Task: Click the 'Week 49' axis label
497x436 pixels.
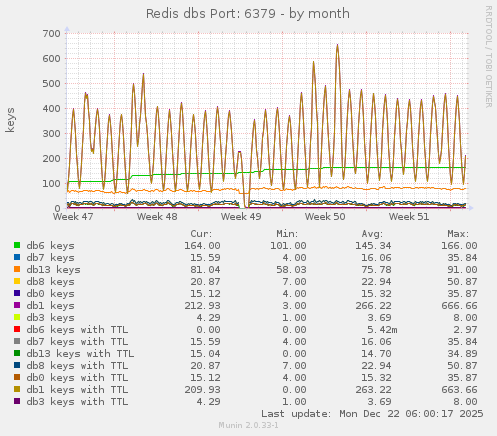Action: point(241,217)
